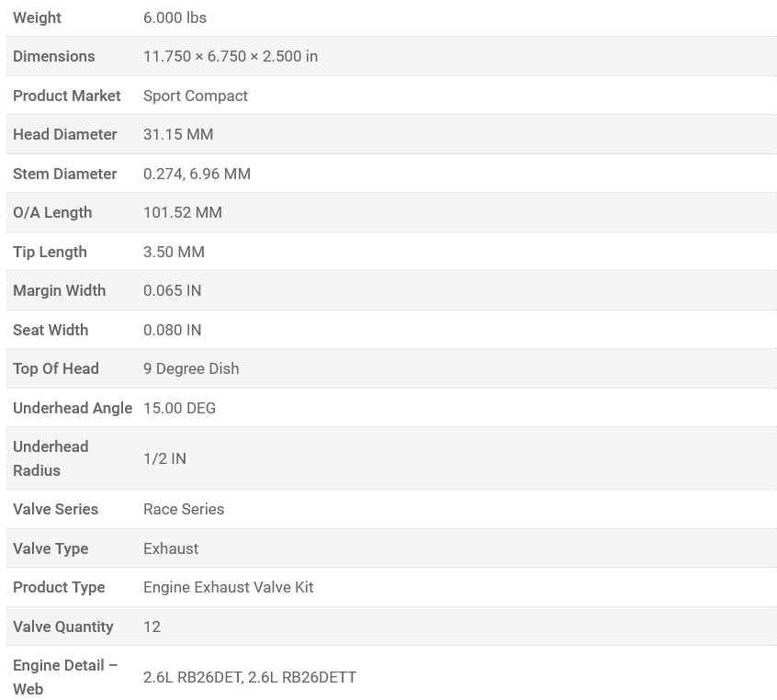The width and height of the screenshot is (777, 700).
Task: Click the Sport Compact market value
Action: tap(196, 96)
